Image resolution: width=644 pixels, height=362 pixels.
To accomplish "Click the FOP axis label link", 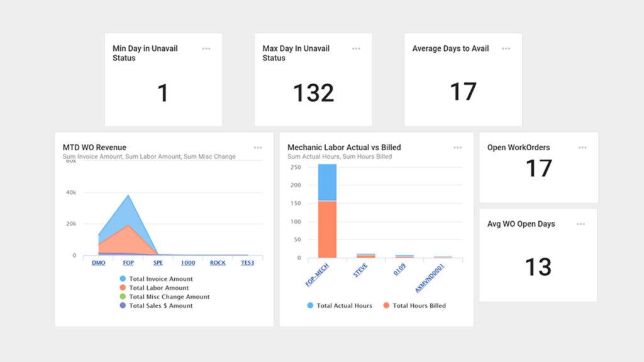I will (x=128, y=263).
